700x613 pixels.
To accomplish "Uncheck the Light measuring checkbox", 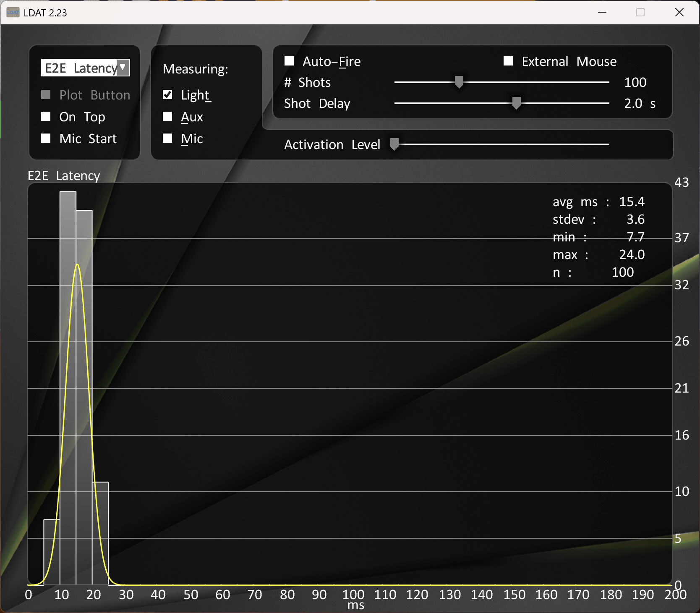I will pos(167,94).
